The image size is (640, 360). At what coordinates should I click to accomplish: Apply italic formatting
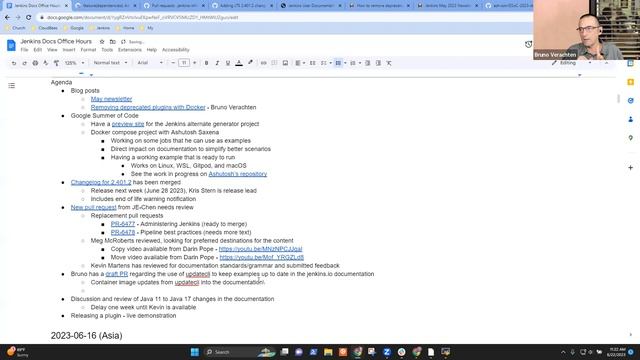pyautogui.click(x=217, y=63)
